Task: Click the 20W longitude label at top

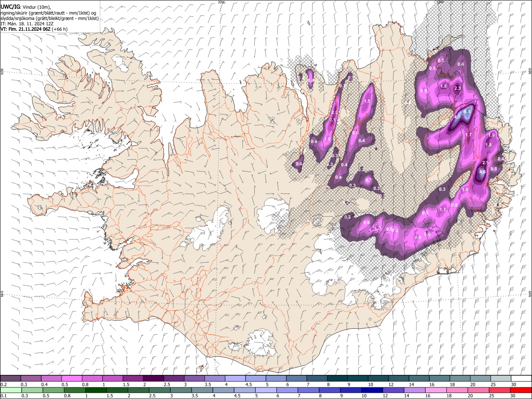Action: tap(221, 2)
